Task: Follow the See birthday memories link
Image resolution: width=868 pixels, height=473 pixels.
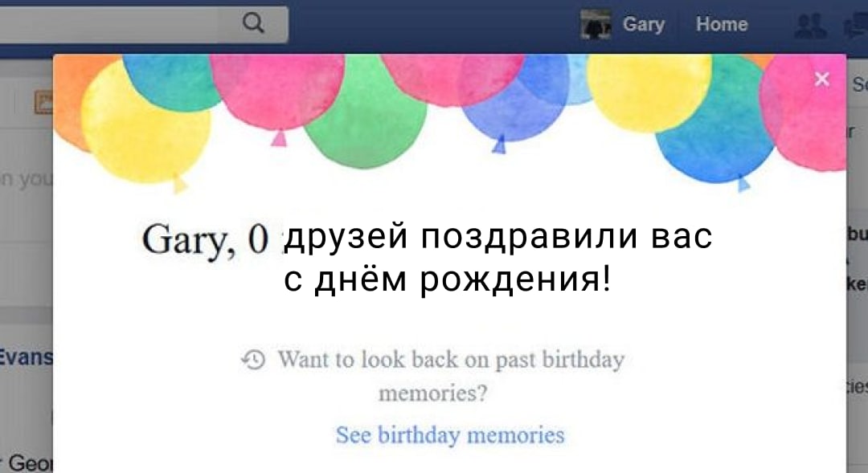Action: point(450,434)
